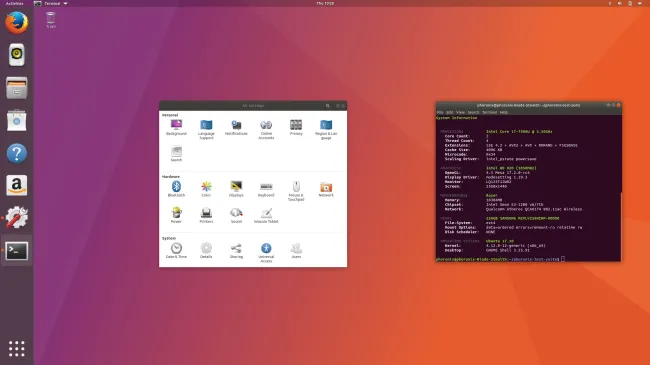This screenshot has width=650, height=365.
Task: Open Background settings in All Settings
Action: 176,127
